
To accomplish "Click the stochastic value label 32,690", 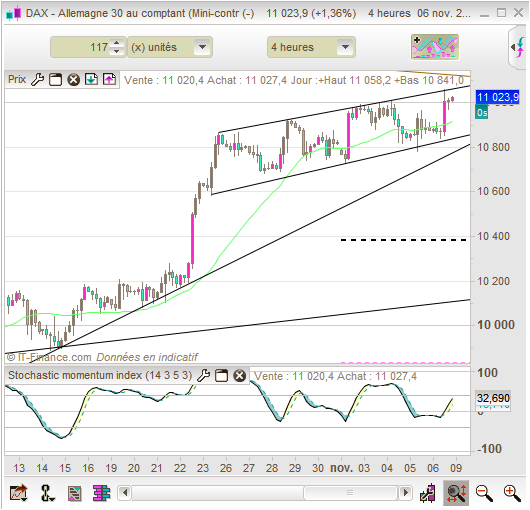I will point(493,398).
